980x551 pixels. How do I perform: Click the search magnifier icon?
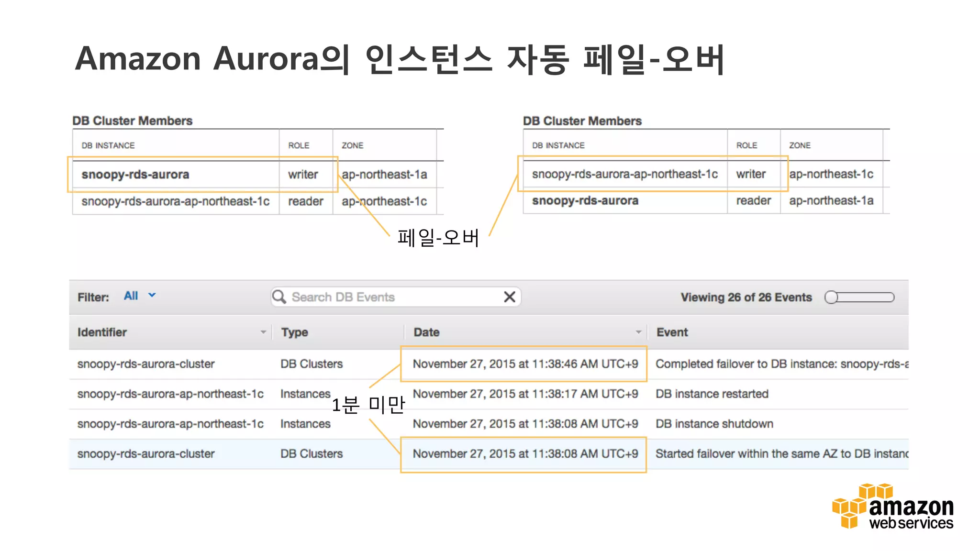[279, 297]
